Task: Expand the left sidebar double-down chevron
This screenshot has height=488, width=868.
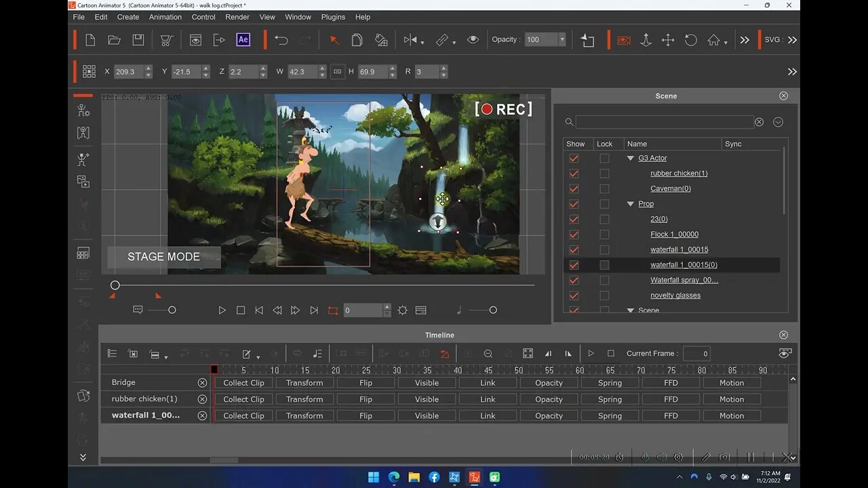Action: tap(83, 457)
